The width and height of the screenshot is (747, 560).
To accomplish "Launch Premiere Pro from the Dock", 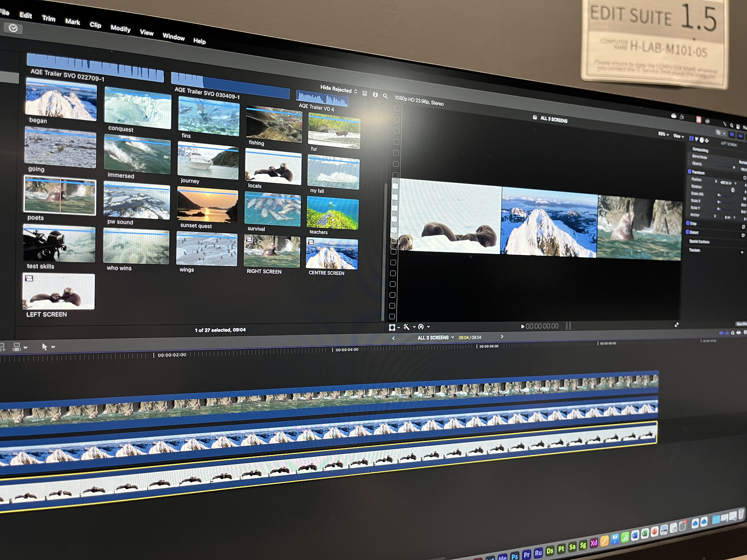I will [527, 555].
